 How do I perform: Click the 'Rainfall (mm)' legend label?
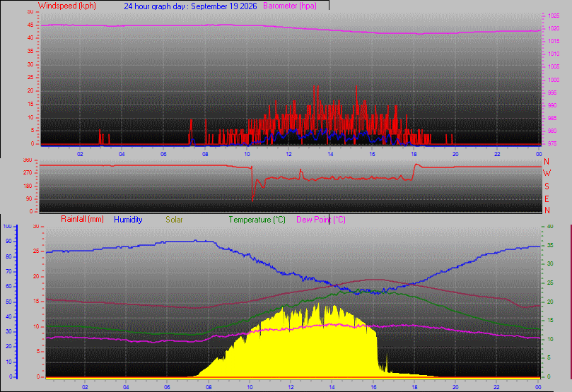pyautogui.click(x=82, y=220)
